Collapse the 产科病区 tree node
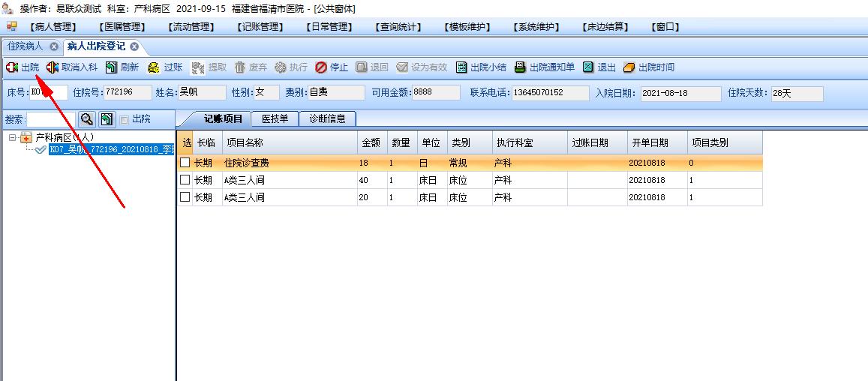This screenshot has height=381, width=868. click(12, 137)
